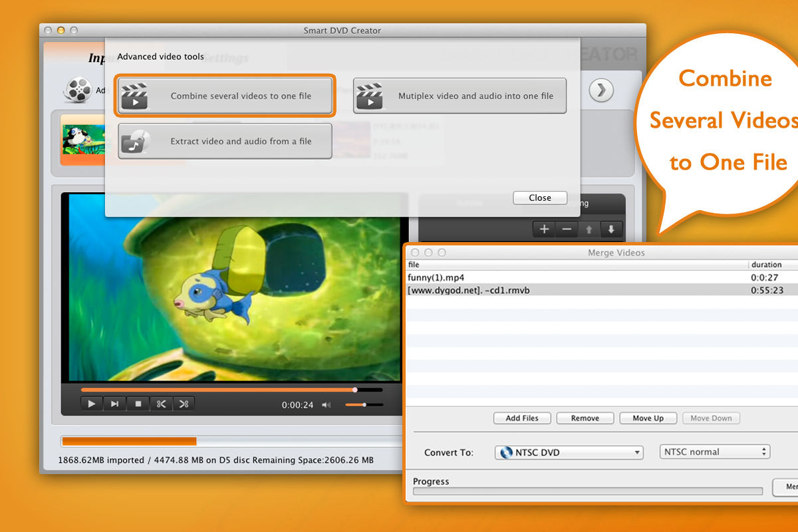Viewport: 798px width, 532px height.
Task: Click the 0:0:27 duration cell
Action: point(764,277)
